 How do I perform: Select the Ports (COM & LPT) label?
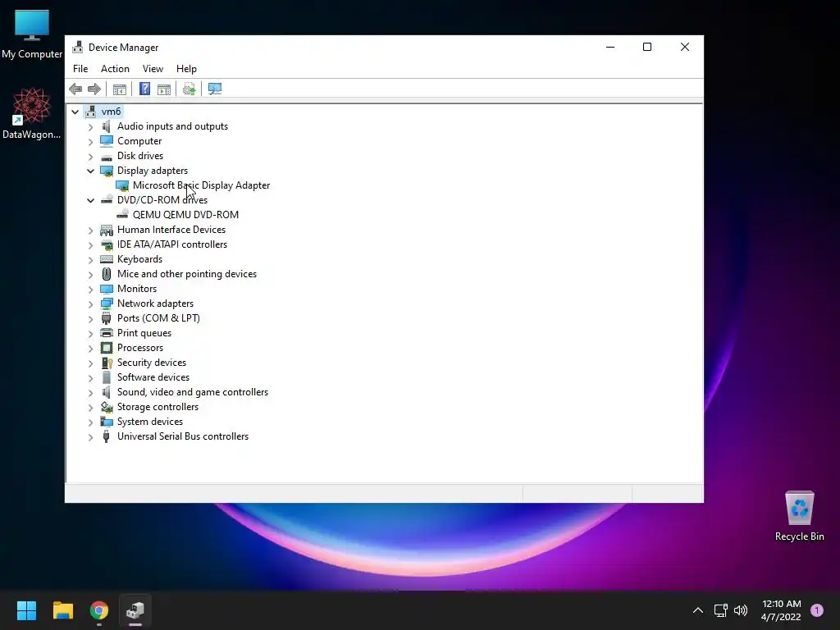tap(158, 318)
